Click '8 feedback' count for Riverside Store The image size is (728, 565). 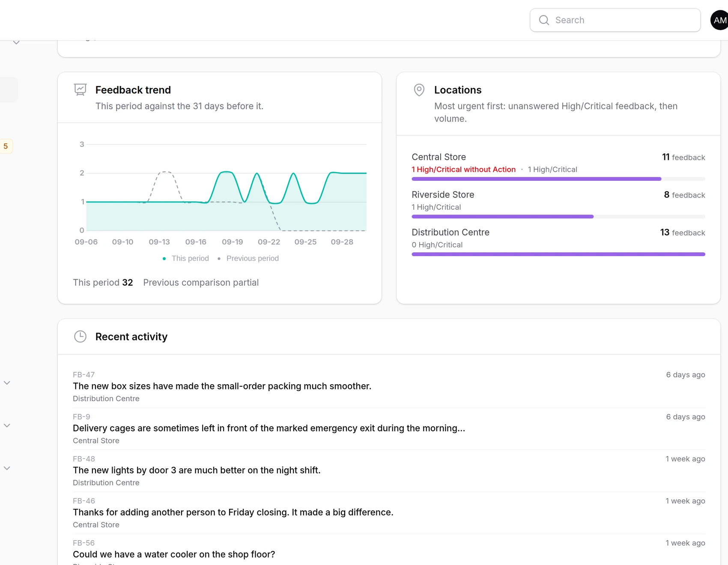pyautogui.click(x=684, y=195)
